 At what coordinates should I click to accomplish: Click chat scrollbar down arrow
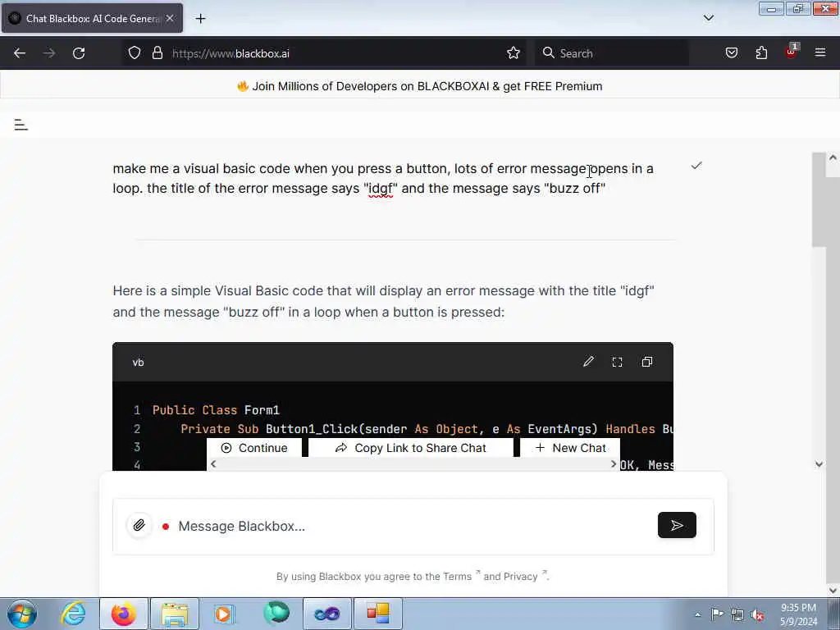pos(819,464)
